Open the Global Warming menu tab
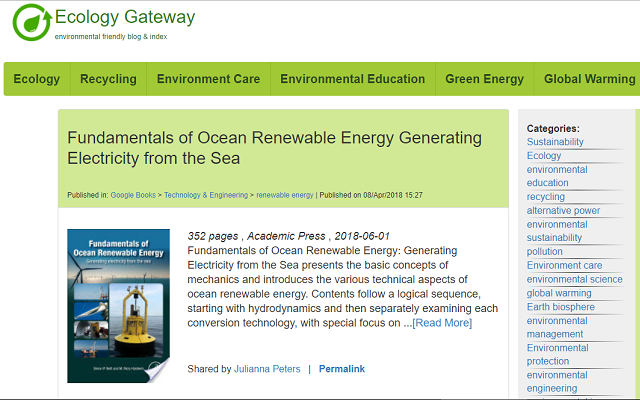640x400 pixels. (x=589, y=79)
